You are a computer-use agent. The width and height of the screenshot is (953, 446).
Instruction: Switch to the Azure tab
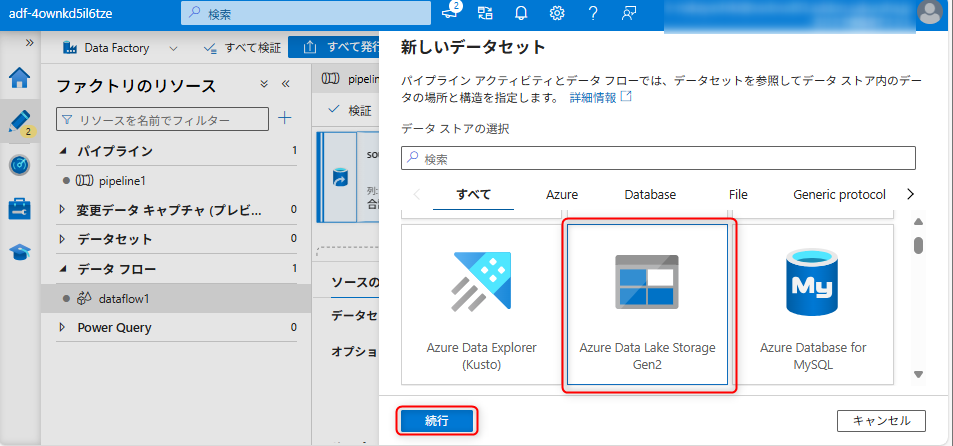click(x=562, y=195)
